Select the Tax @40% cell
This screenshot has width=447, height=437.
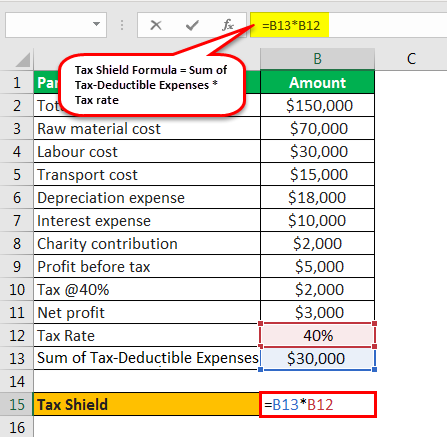click(147, 289)
